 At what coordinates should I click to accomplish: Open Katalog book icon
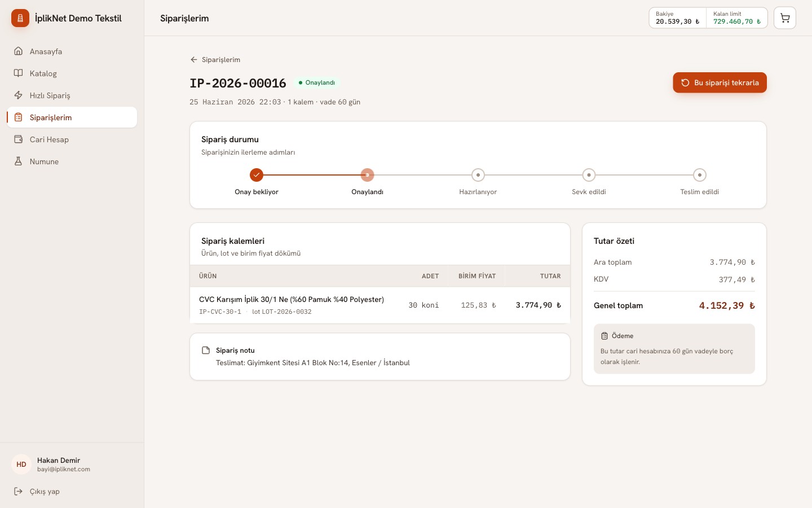19,73
